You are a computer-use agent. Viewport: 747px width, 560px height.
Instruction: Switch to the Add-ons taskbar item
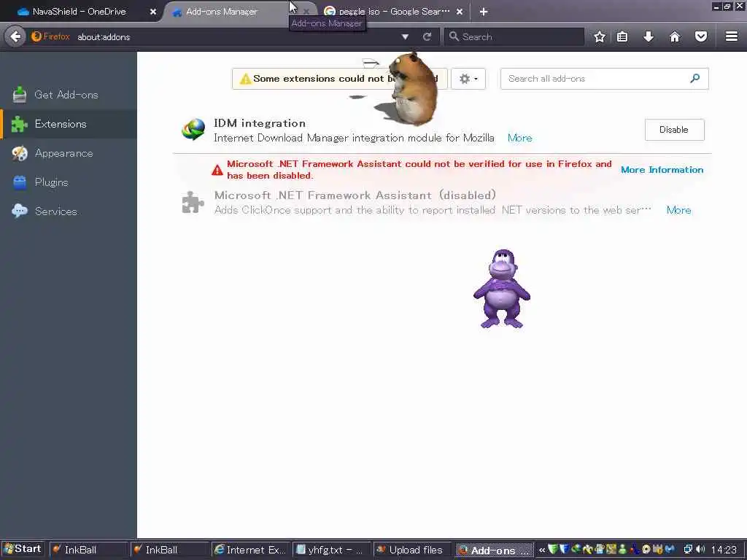tap(494, 550)
